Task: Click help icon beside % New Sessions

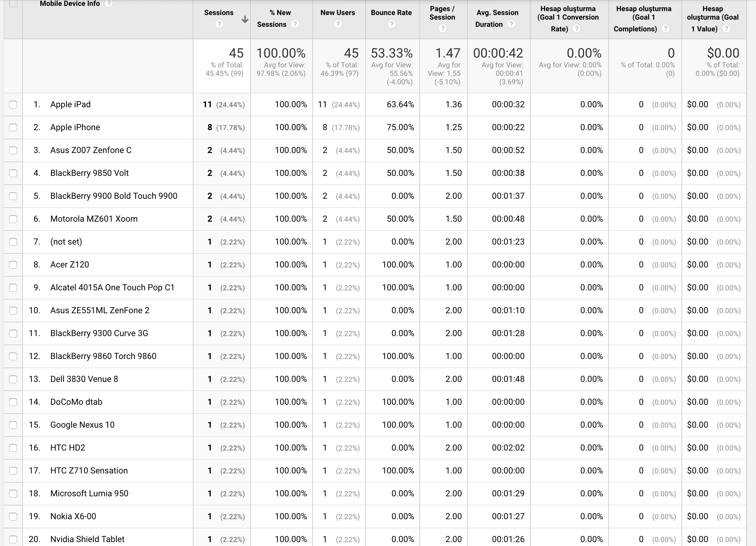Action: [295, 24]
